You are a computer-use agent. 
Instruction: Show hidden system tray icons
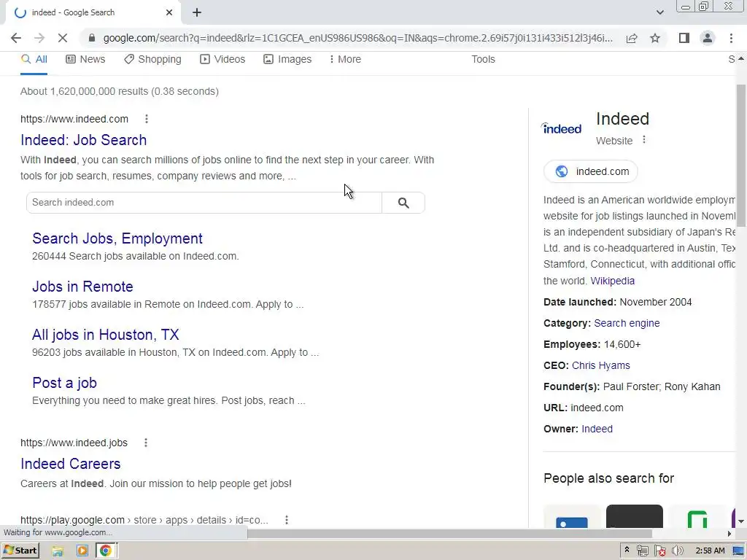click(627, 550)
